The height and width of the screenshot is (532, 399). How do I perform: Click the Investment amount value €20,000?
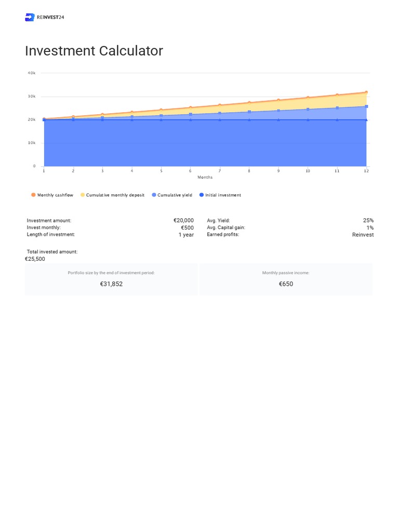183,220
